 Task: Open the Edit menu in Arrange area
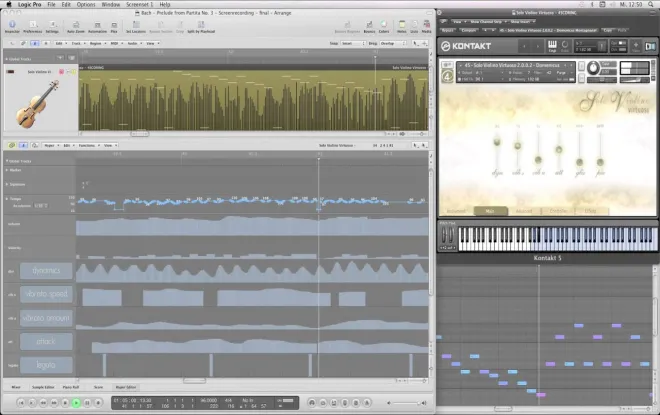(x=61, y=43)
